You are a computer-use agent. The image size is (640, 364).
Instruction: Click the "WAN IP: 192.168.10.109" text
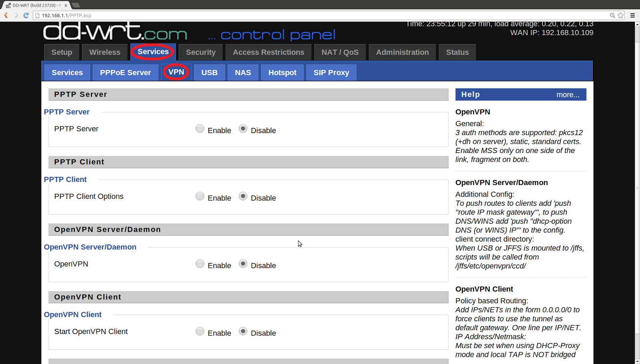tap(552, 33)
